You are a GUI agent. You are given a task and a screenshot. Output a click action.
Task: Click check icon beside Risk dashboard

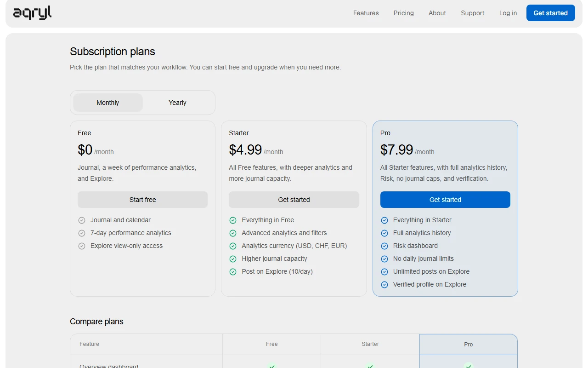pyautogui.click(x=384, y=246)
